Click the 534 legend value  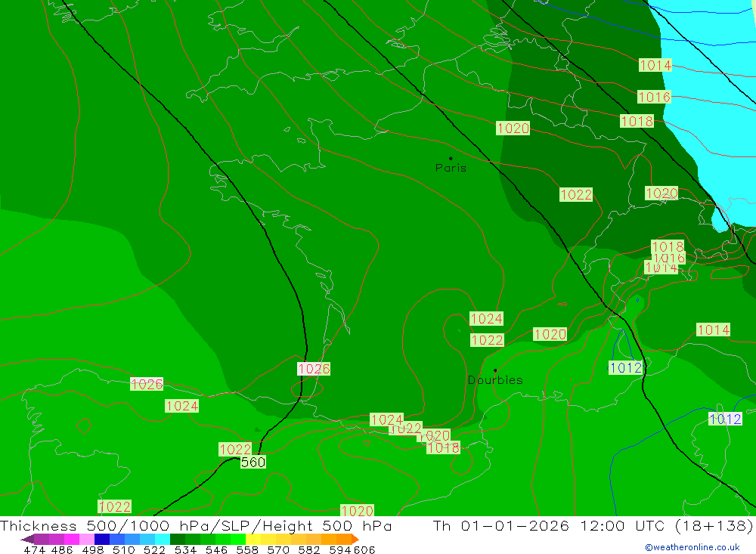point(186,549)
